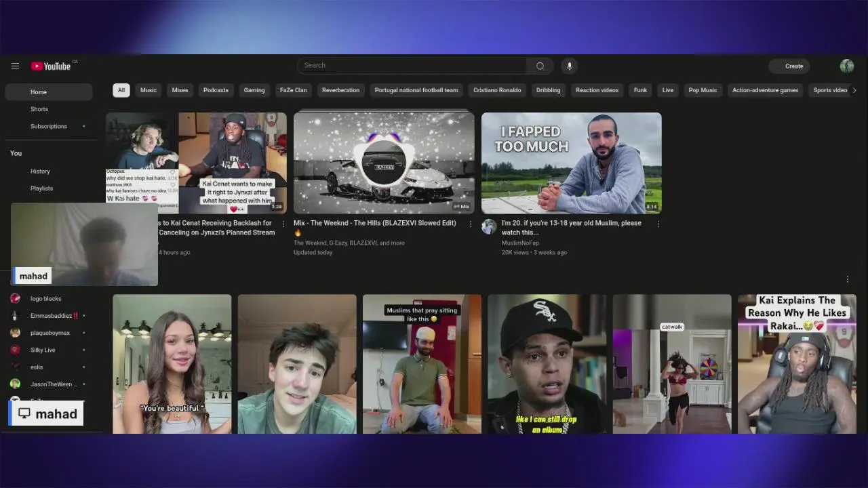Select the Music filter chip
This screenshot has width=868, height=488.
(149, 90)
